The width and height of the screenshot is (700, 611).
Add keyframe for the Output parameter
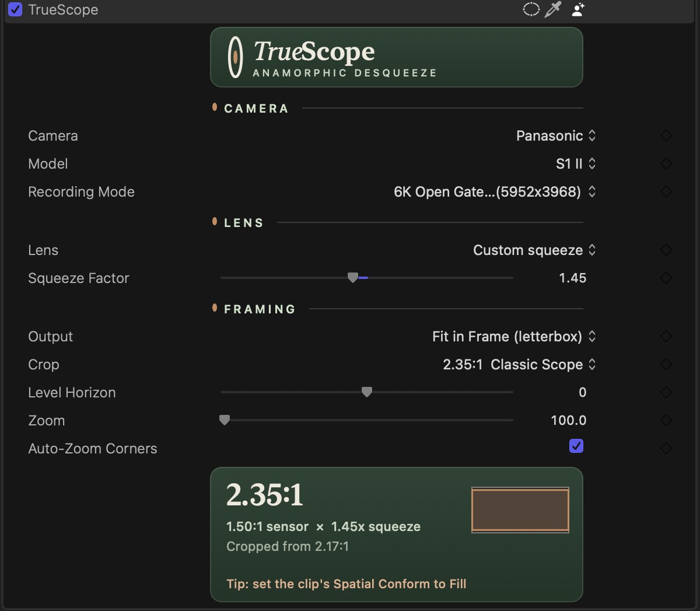(x=666, y=336)
